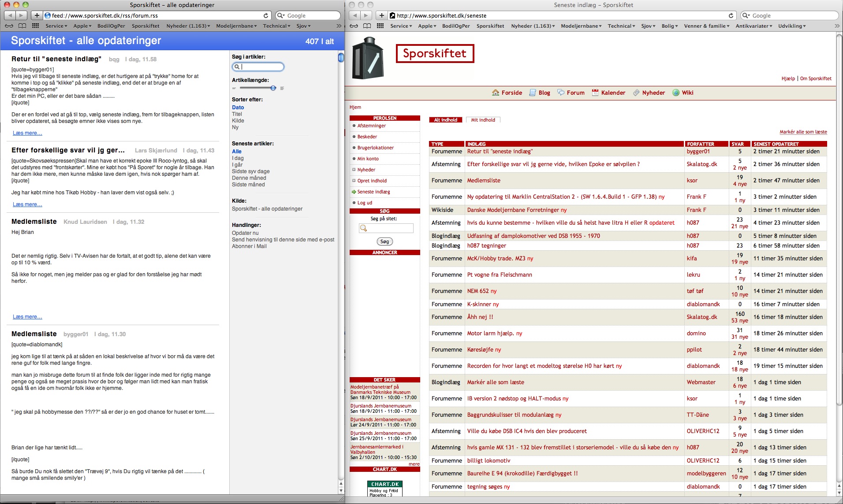Sort feed articles by Titel
Image resolution: width=843 pixels, height=504 pixels.
[x=237, y=114]
